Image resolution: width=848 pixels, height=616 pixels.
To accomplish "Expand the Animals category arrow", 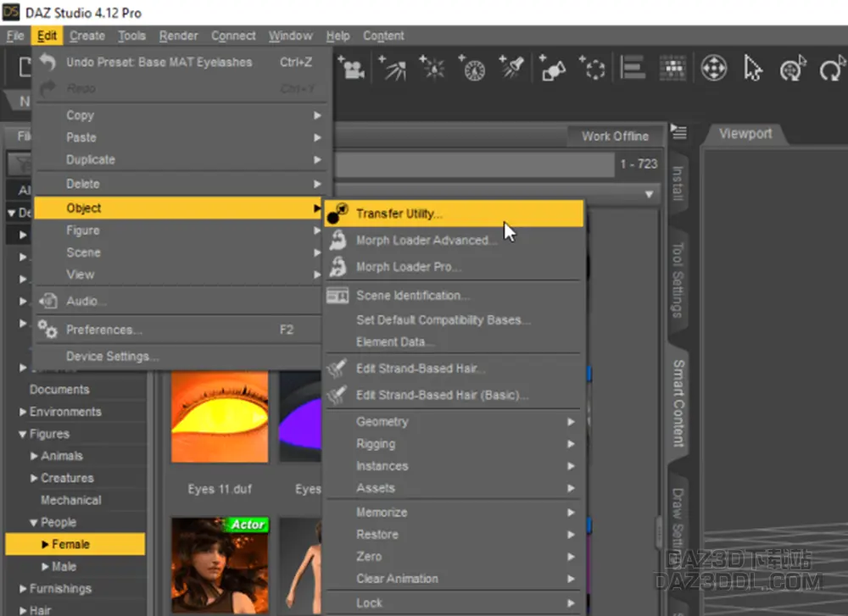I will (34, 456).
